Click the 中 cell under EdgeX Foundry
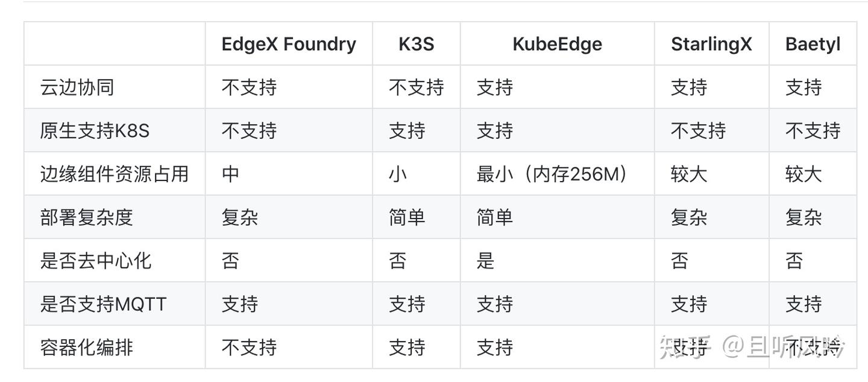 click(x=230, y=174)
